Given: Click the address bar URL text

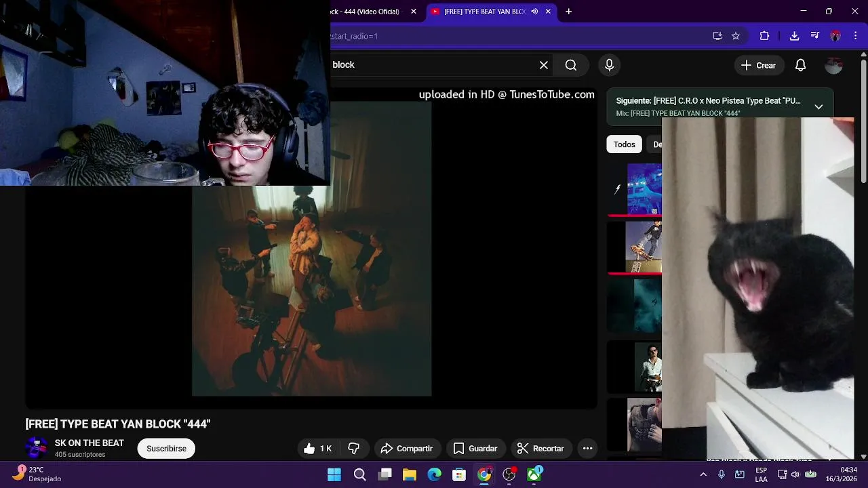Looking at the screenshot, I should click(354, 36).
